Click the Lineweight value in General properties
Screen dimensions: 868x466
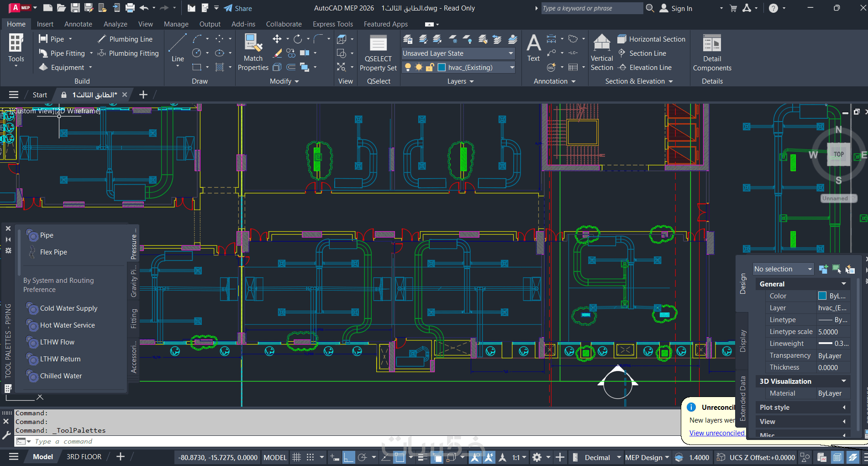pyautogui.click(x=834, y=343)
